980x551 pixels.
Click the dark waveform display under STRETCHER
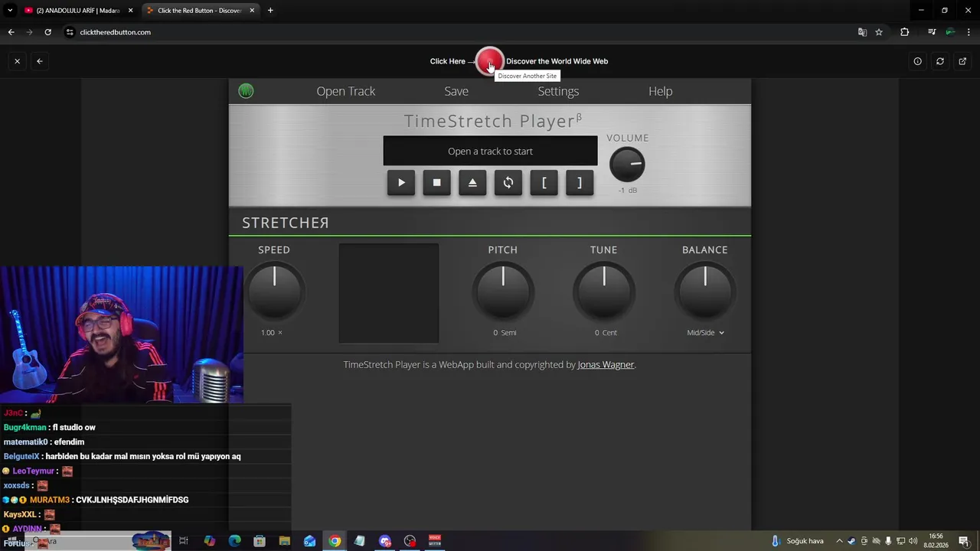pyautogui.click(x=389, y=294)
